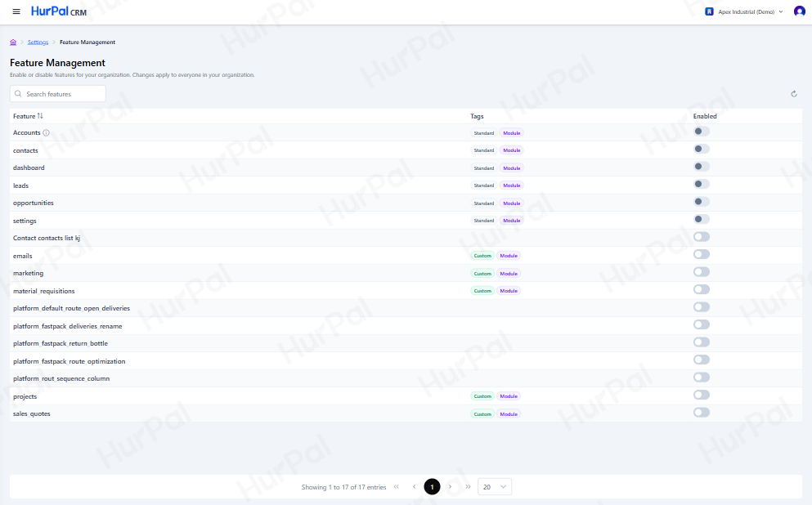Enable platform_fastpack_deliveries_rename feature
Screen dimensions: 812x505
coord(702,325)
